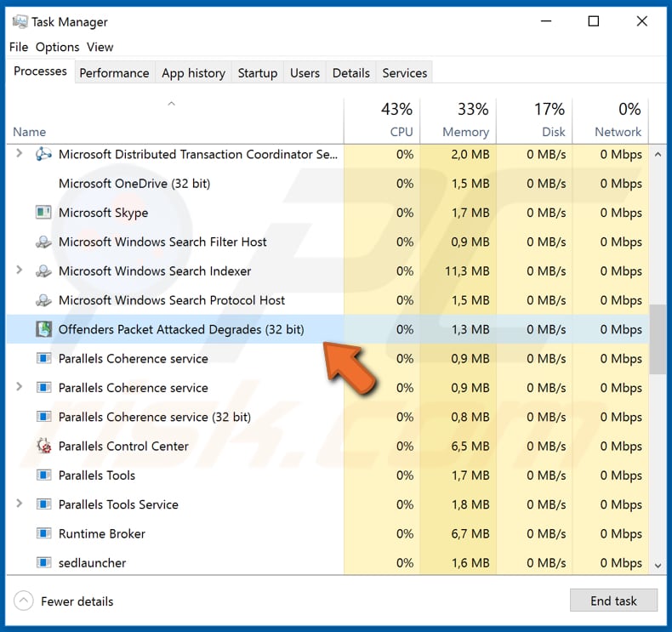Click the Parallels Control Center icon

point(43,446)
